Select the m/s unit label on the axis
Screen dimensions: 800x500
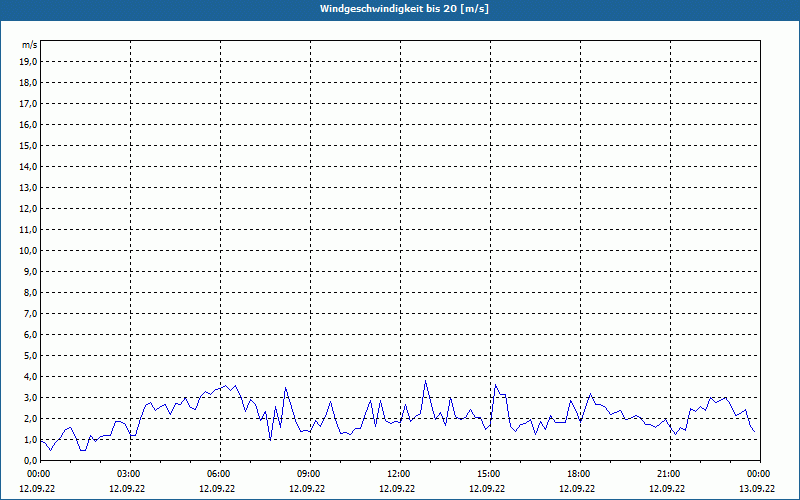30,45
